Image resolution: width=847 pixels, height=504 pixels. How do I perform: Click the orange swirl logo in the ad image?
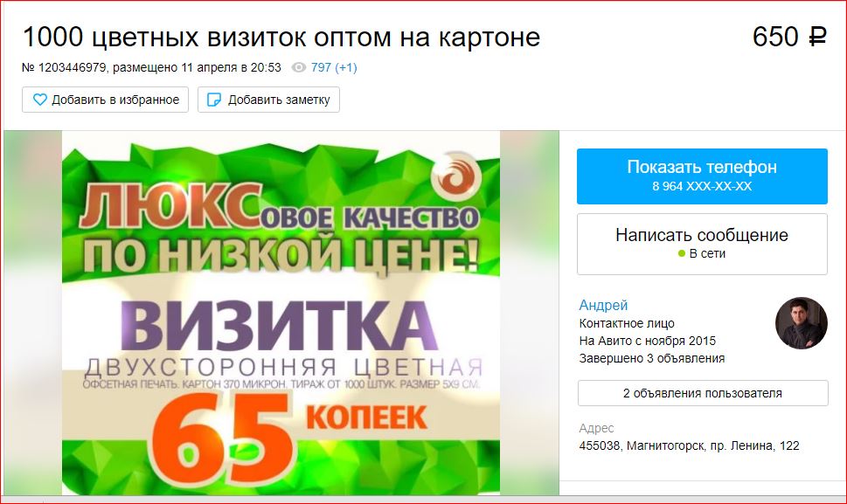point(457,176)
